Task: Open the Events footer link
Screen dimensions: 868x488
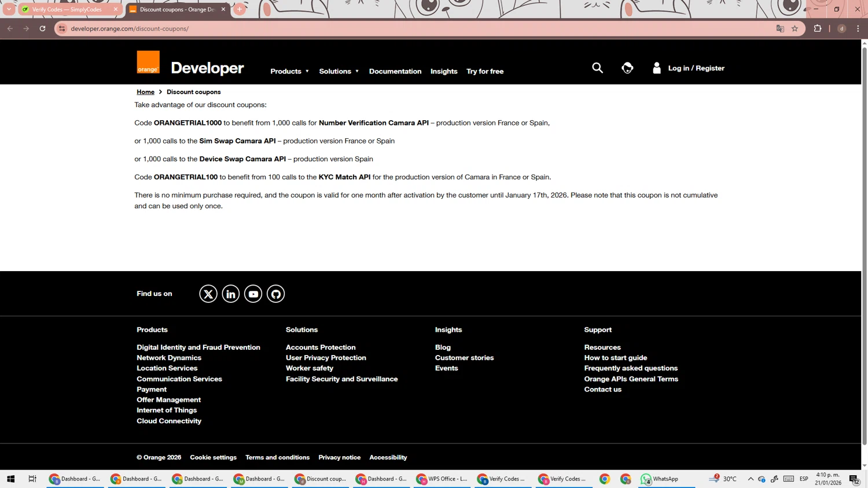Action: 447,368
